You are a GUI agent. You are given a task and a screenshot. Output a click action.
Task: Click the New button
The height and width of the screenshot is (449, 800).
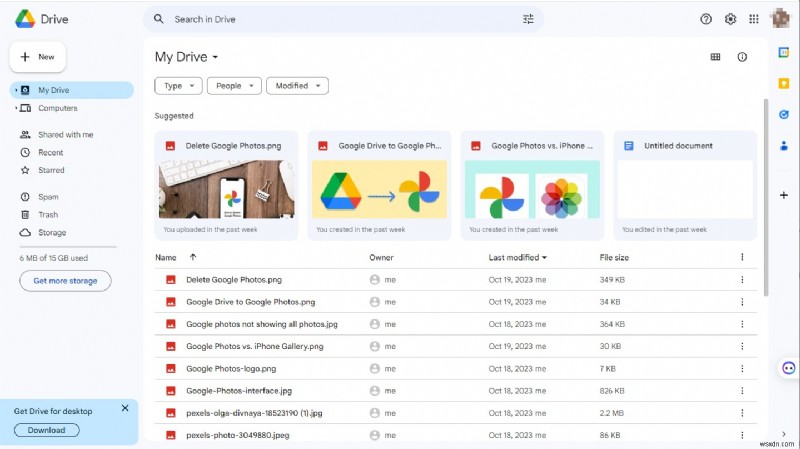(38, 57)
